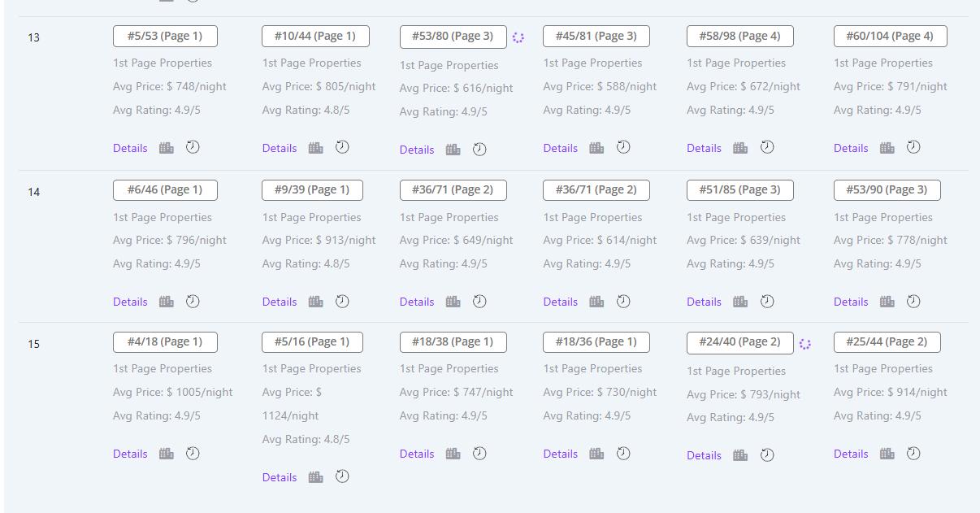The width and height of the screenshot is (980, 513).
Task: Click the #18/36 (Page 1) rank button
Action: (x=596, y=341)
